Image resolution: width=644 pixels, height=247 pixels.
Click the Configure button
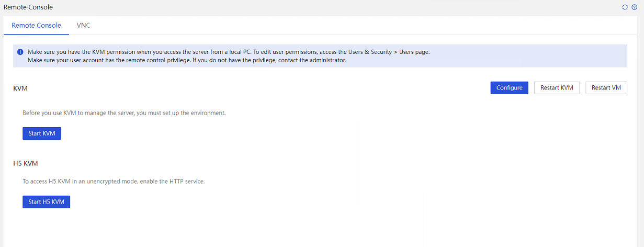509,88
